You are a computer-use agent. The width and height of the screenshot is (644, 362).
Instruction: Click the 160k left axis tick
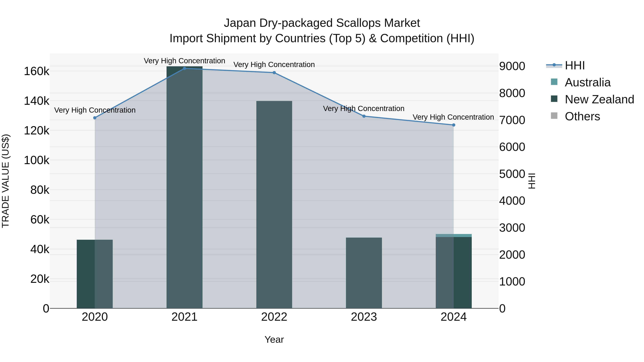coord(37,72)
